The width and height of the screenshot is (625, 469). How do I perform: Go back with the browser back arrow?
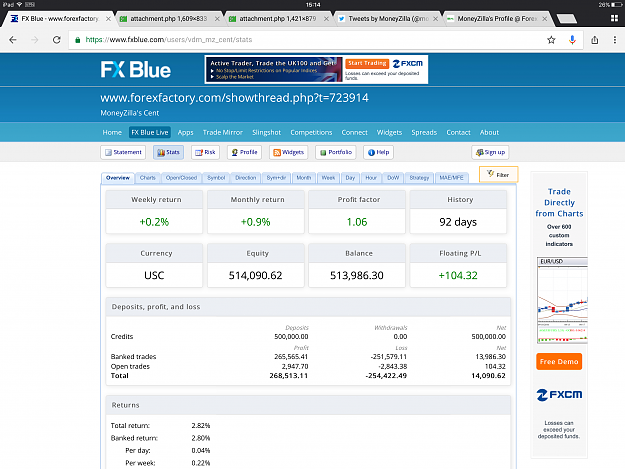point(13,40)
